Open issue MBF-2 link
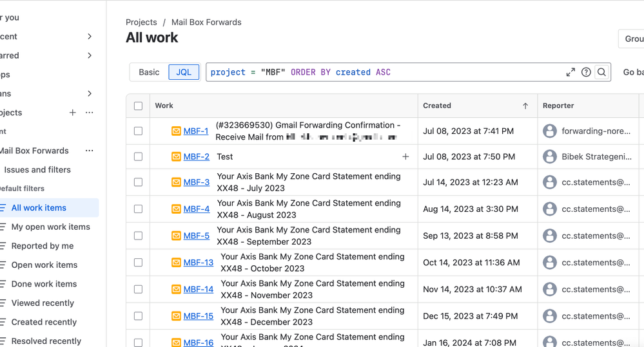Screen dimensions: 644x347 pos(197,156)
